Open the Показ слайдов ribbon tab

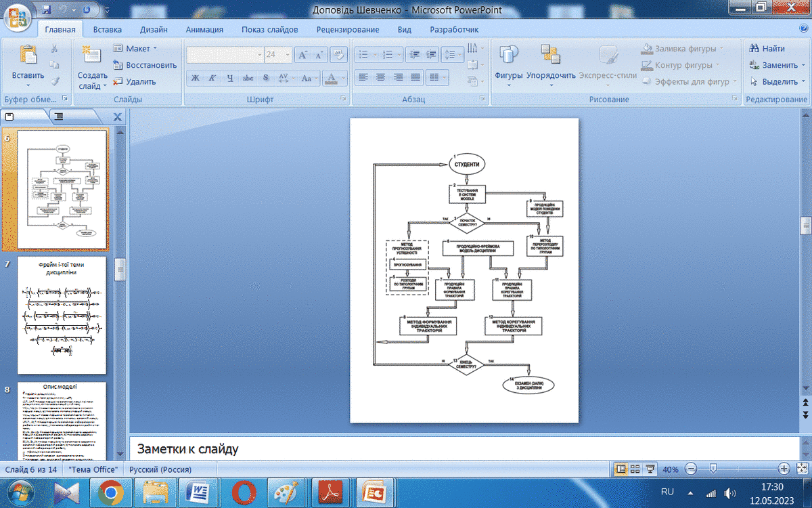269,30
